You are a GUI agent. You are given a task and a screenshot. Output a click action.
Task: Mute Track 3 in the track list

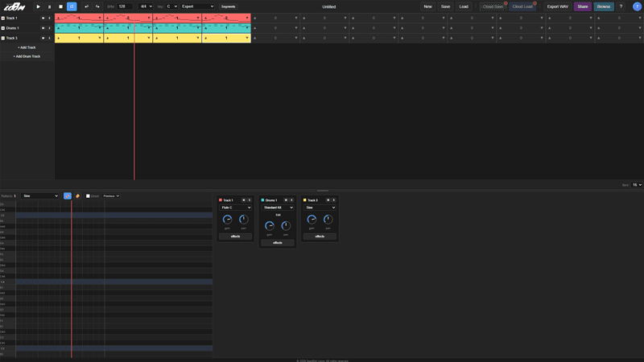click(43, 38)
